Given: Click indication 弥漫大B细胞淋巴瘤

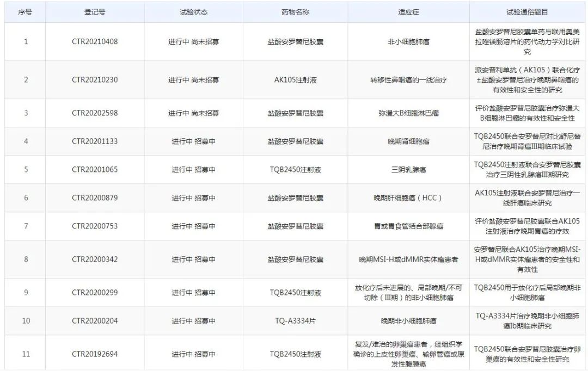Looking at the screenshot, I should (x=408, y=113).
